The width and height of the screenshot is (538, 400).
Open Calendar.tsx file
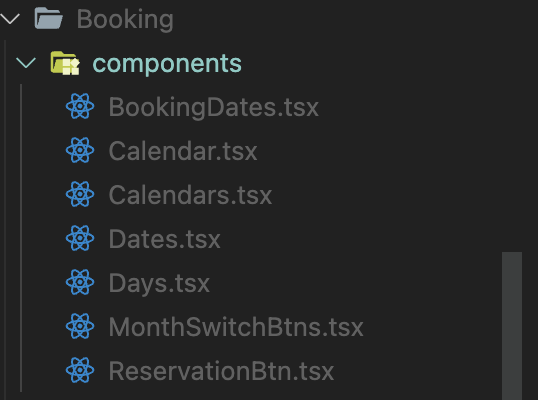(x=183, y=151)
